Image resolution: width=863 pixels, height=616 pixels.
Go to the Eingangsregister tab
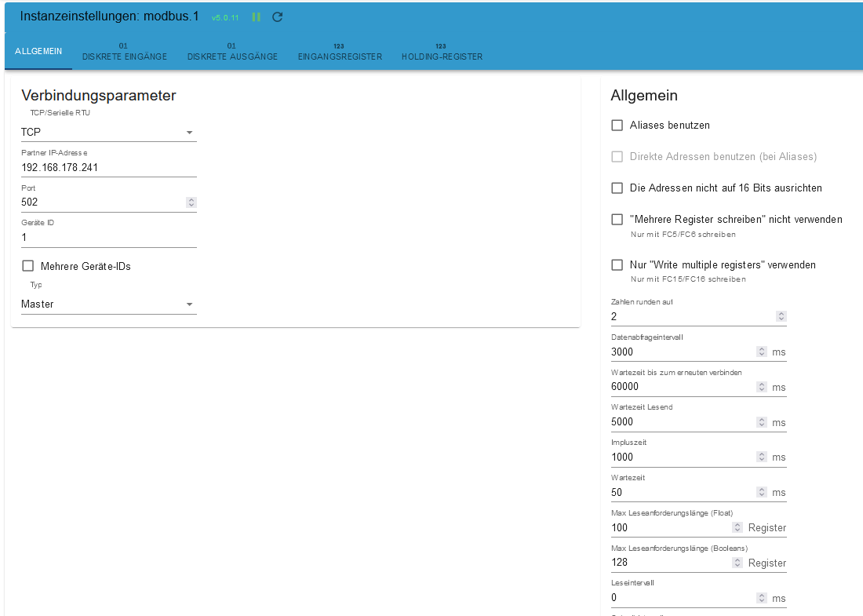point(340,53)
